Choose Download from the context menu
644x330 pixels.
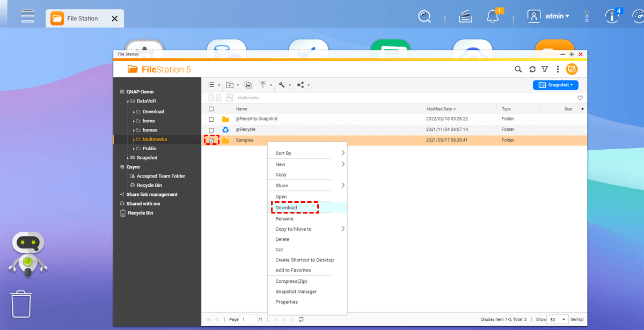pyautogui.click(x=286, y=208)
